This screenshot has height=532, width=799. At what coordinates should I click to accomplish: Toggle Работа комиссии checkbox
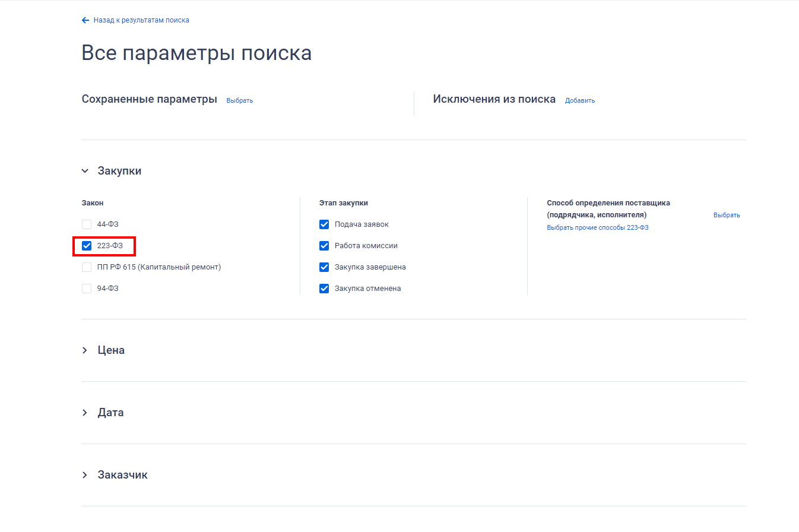point(324,246)
